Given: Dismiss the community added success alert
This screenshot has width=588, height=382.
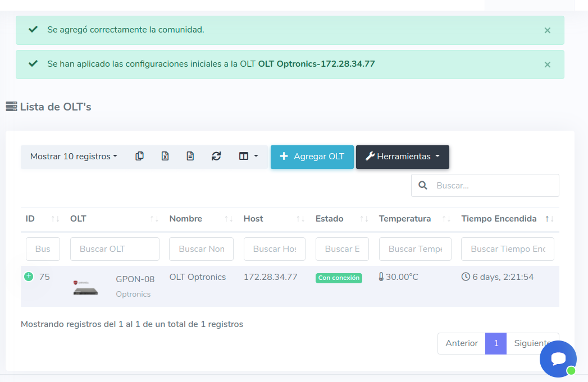Looking at the screenshot, I should [547, 30].
